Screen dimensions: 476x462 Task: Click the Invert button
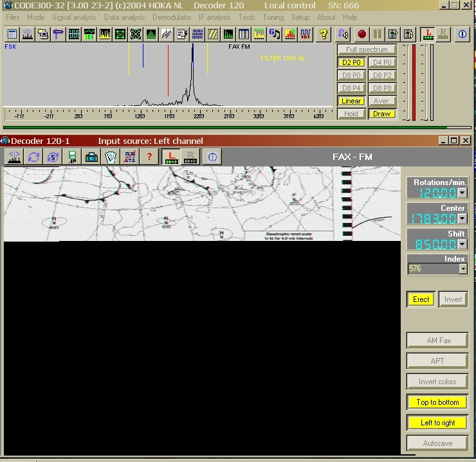[x=453, y=299]
